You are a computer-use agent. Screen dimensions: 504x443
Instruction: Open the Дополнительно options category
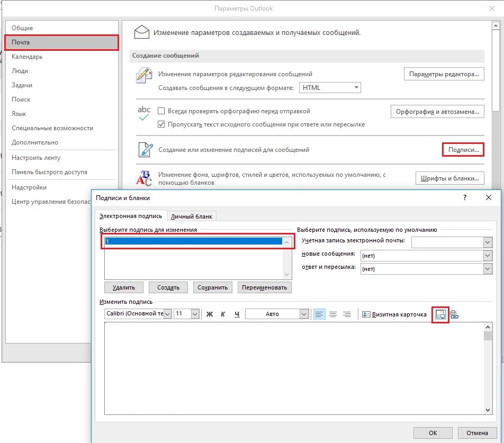coord(62,142)
